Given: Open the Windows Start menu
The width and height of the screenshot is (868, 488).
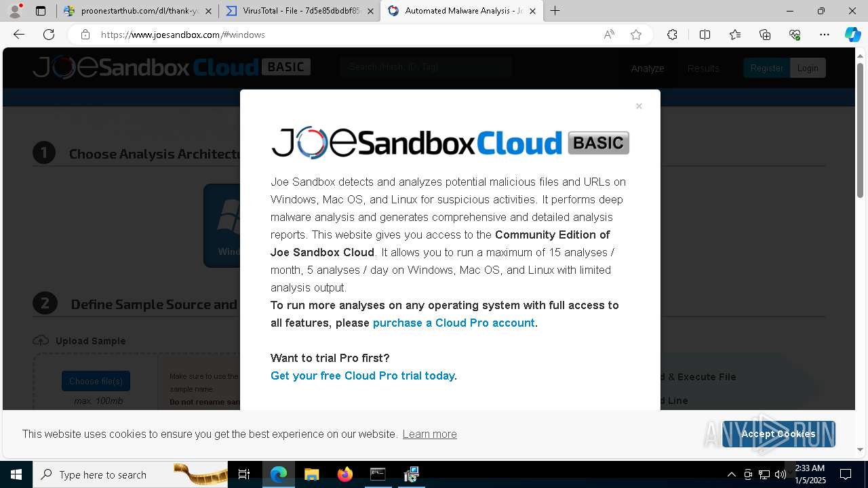Looking at the screenshot, I should coord(16,474).
